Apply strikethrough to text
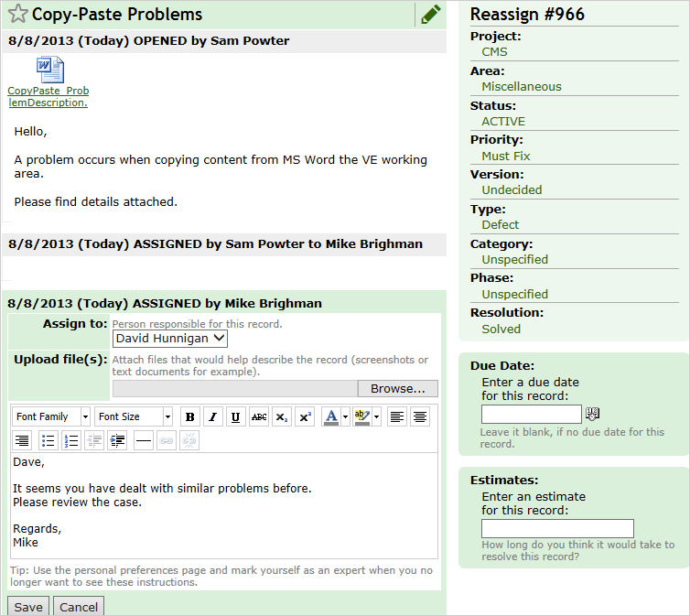 coord(259,417)
